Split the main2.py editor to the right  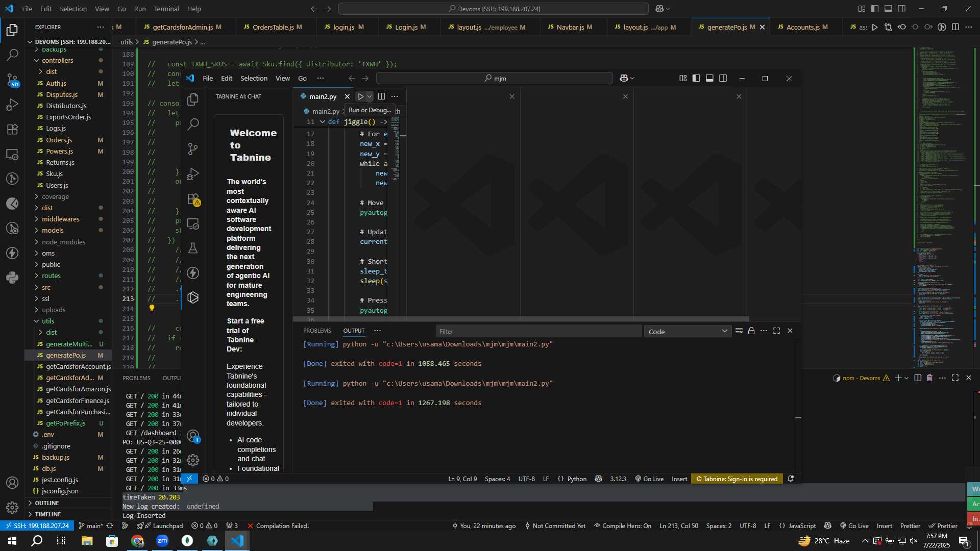[x=381, y=96]
